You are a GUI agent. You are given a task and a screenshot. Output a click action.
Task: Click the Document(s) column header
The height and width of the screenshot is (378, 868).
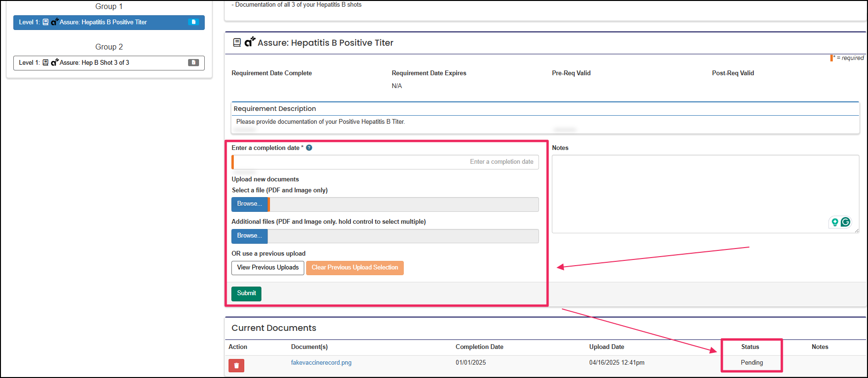click(309, 347)
